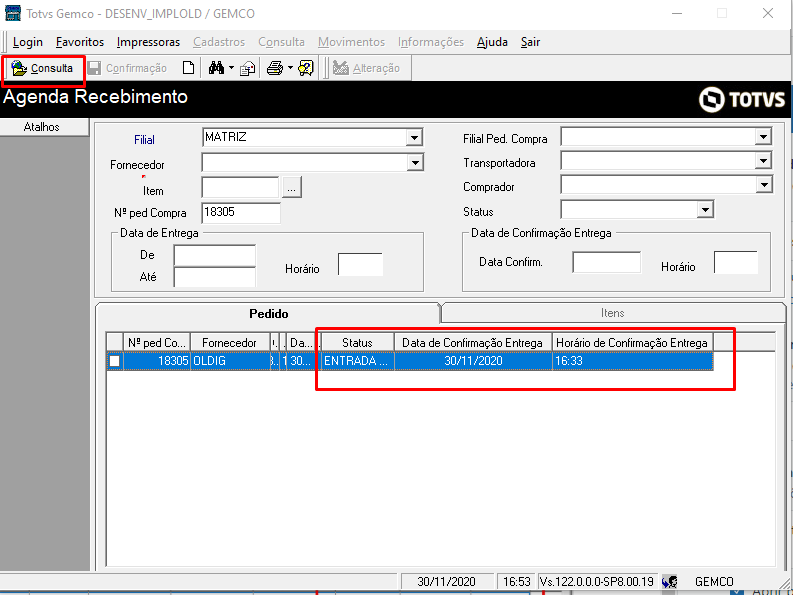
Task: Expand the Fornecedor dropdown
Action: tap(414, 163)
